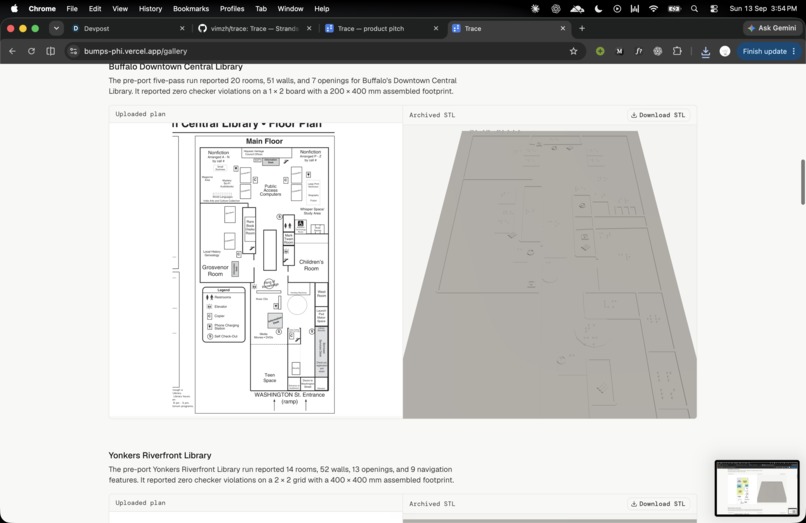The image size is (806, 523).
Task: Click the cloud sync menu bar icon
Action: (x=577, y=8)
